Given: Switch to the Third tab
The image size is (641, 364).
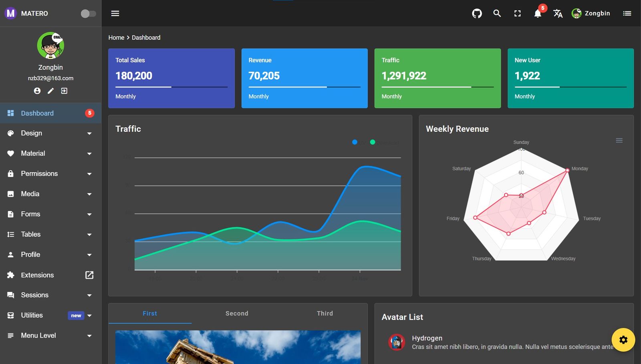Looking at the screenshot, I should click(325, 314).
